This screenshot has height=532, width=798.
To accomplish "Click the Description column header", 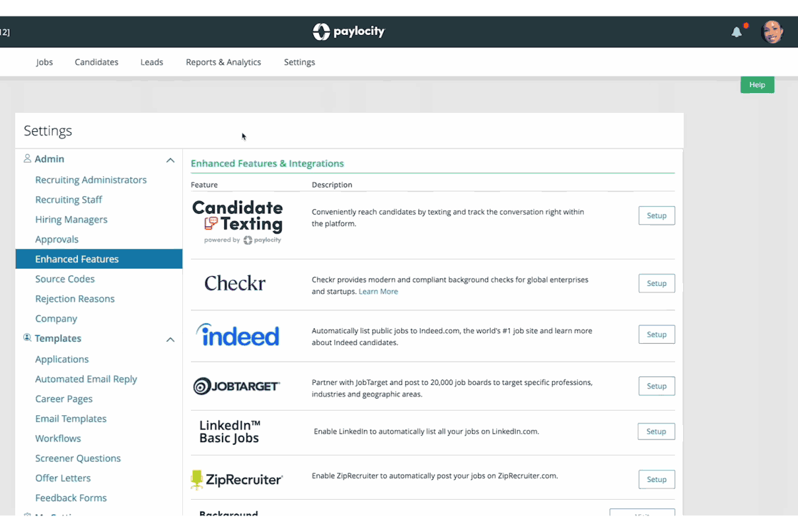I will coord(332,185).
